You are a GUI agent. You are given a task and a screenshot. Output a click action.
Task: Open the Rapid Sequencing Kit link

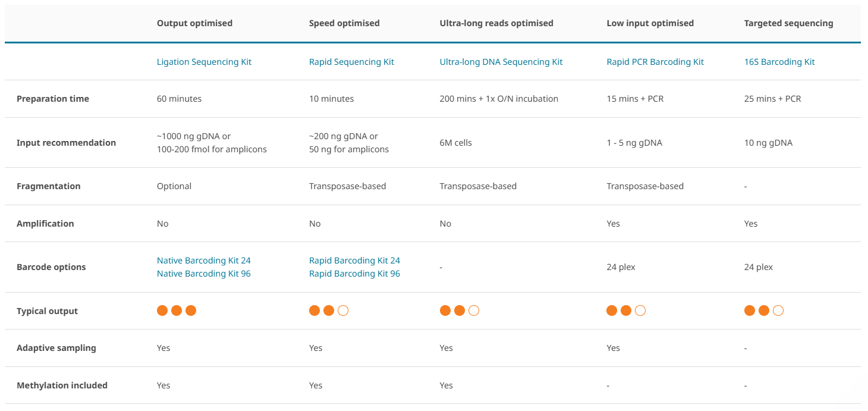pos(351,62)
